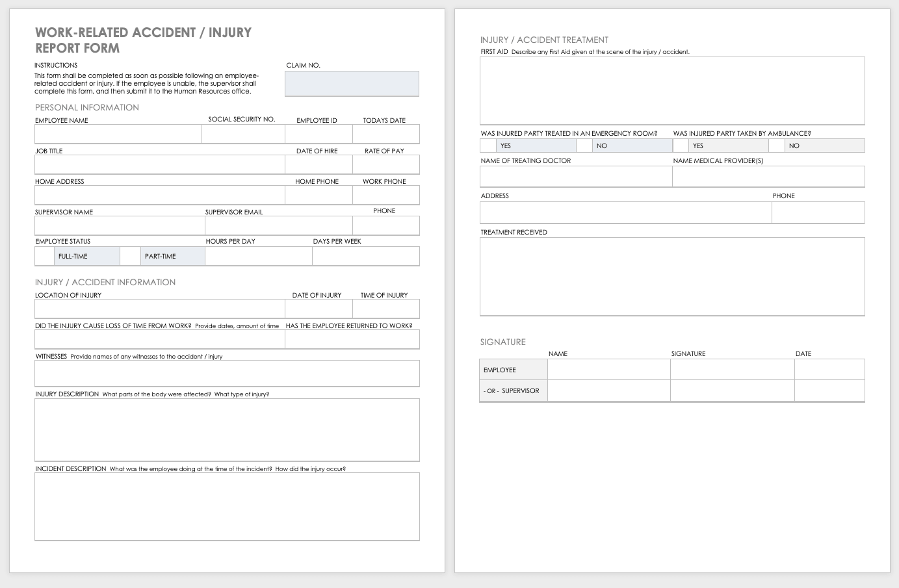Click the Hours Per Day field
The height and width of the screenshot is (588, 899).
[258, 257]
